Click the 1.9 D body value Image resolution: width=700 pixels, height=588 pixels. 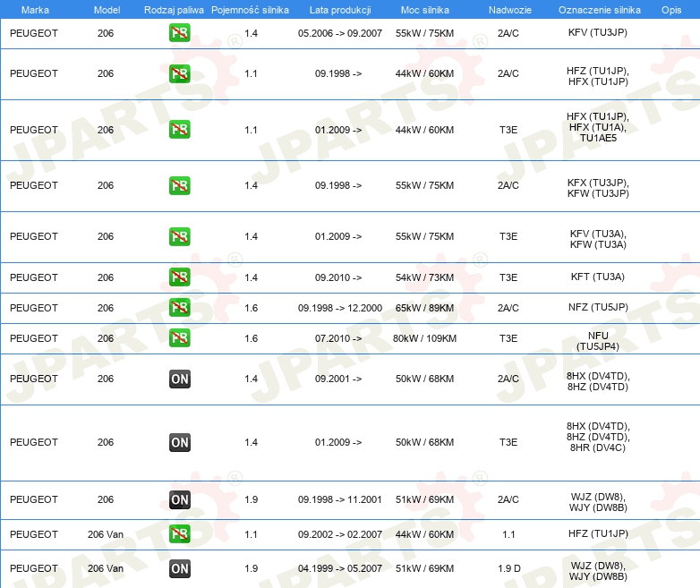pyautogui.click(x=509, y=568)
